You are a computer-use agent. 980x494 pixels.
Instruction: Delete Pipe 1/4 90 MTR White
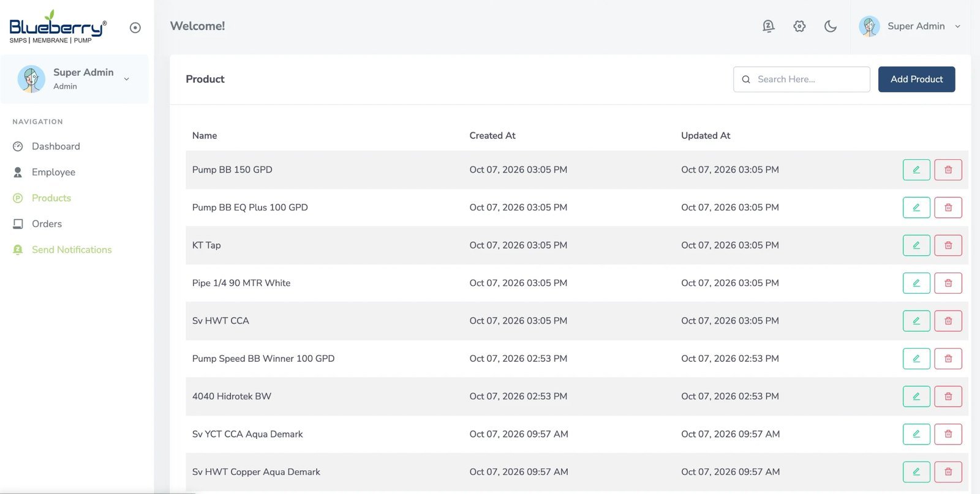pos(948,283)
